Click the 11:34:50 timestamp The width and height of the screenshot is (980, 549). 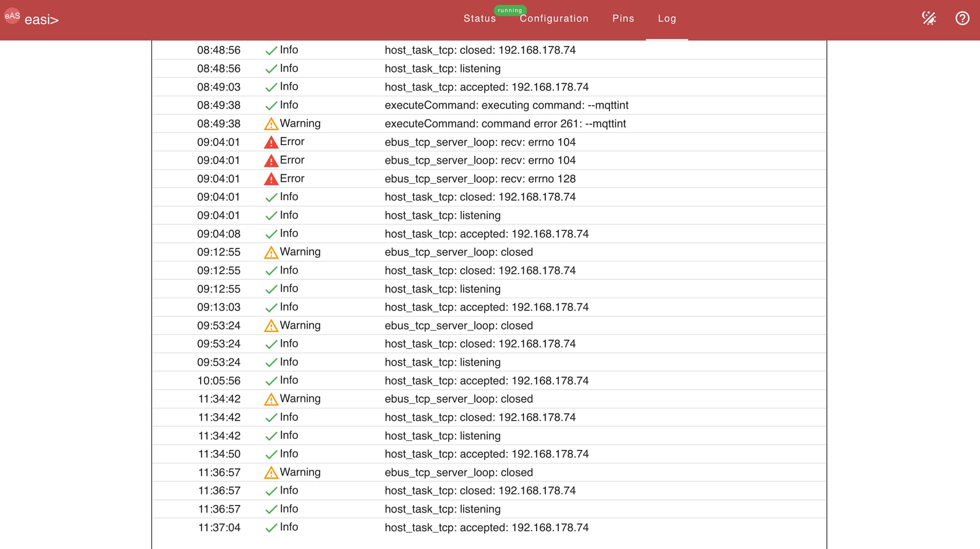click(x=219, y=454)
